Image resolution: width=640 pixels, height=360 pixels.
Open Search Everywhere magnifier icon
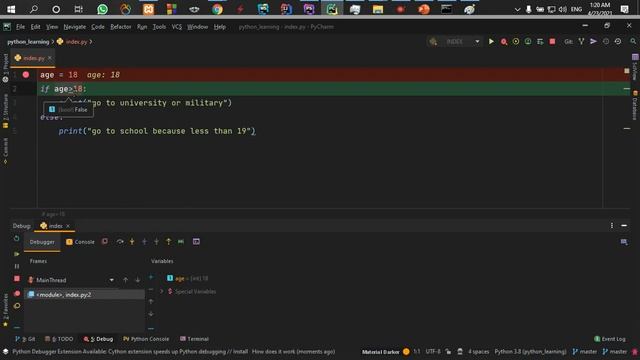click(x=633, y=42)
